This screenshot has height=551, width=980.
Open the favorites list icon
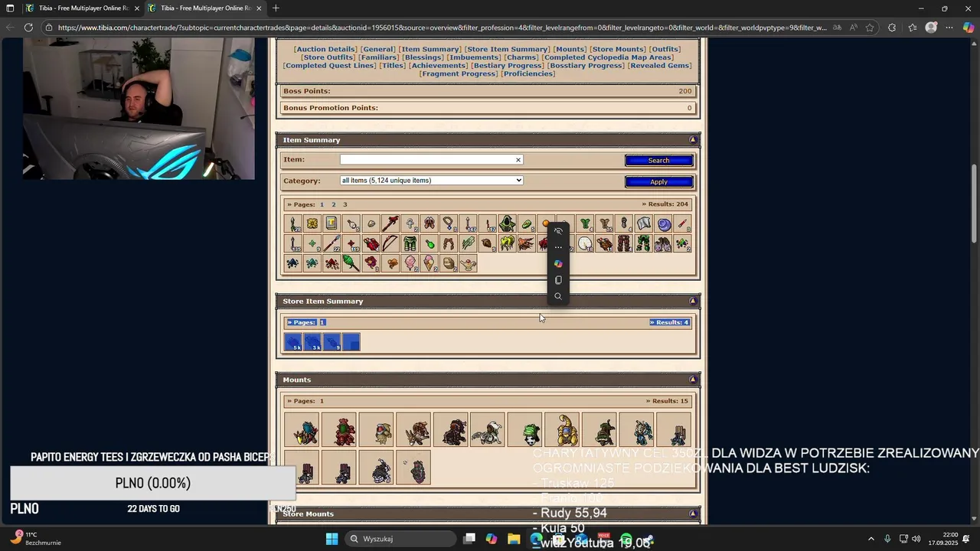click(912, 28)
